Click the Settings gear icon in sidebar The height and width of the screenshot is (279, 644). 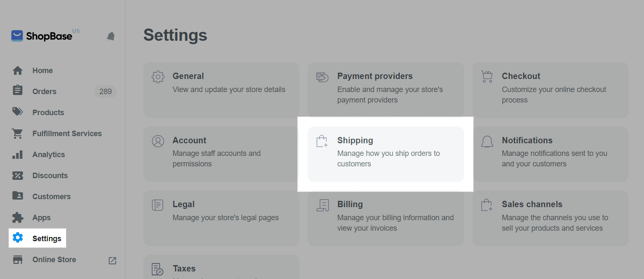click(18, 238)
